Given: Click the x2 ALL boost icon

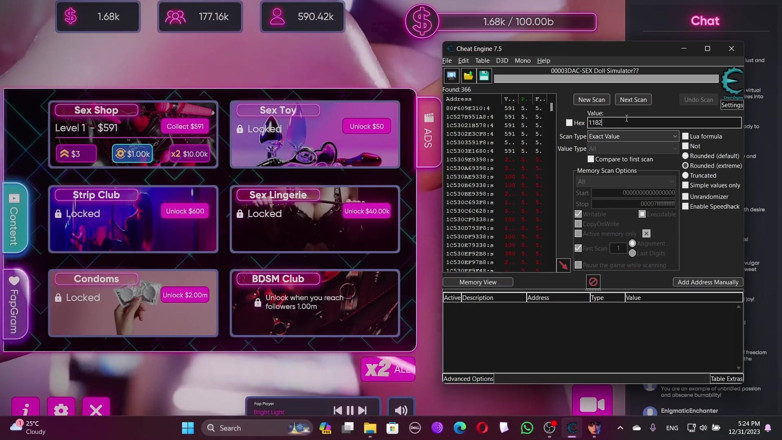Looking at the screenshot, I should [388, 369].
